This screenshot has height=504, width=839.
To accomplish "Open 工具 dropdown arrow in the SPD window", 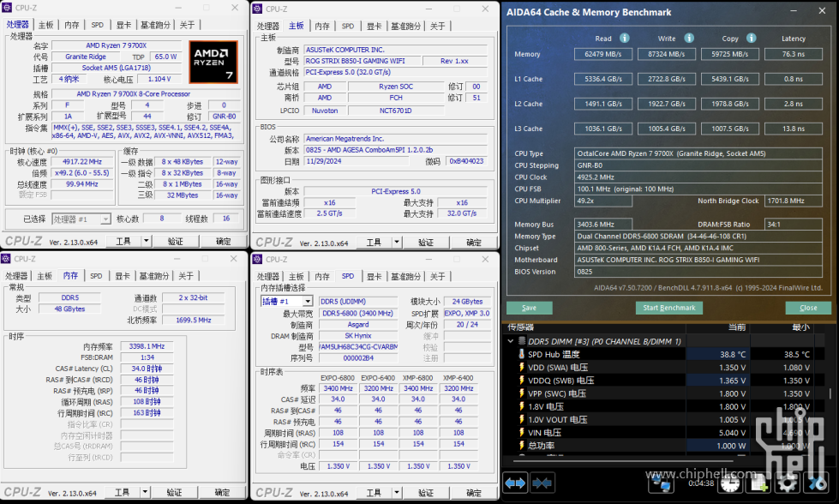I will (397, 493).
